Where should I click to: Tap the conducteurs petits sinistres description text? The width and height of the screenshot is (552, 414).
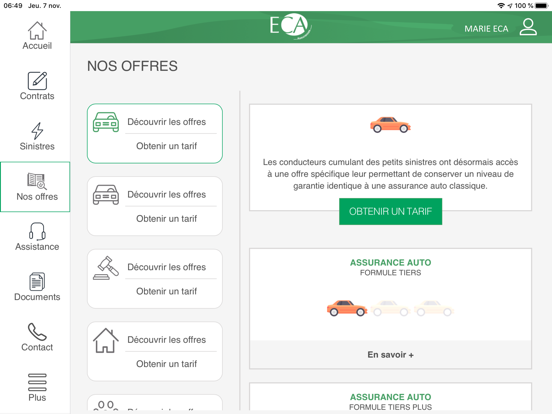[390, 174]
